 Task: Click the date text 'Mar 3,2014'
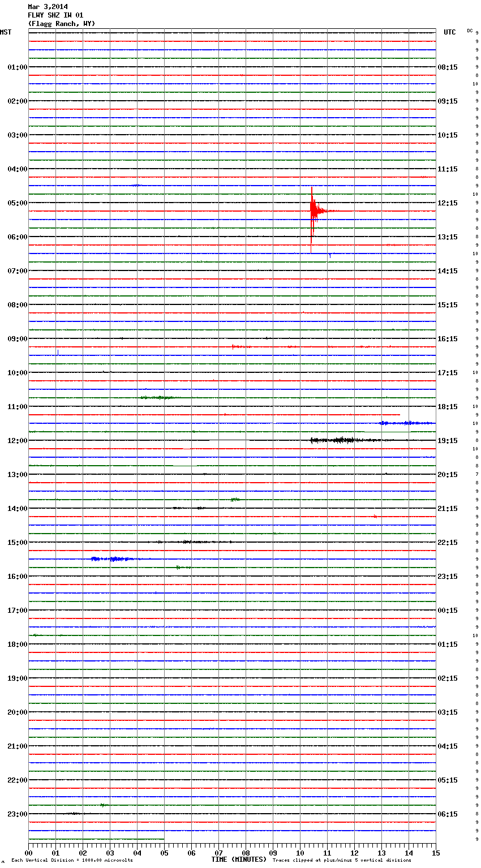point(48,7)
